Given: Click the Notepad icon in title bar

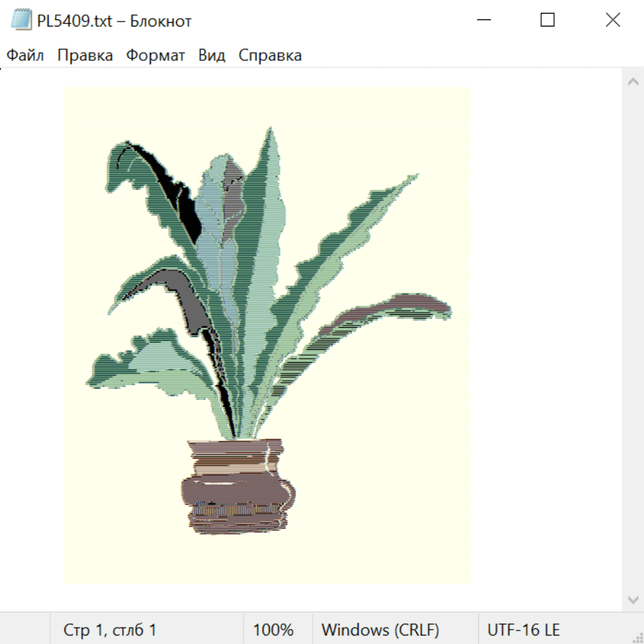Looking at the screenshot, I should click(21, 20).
